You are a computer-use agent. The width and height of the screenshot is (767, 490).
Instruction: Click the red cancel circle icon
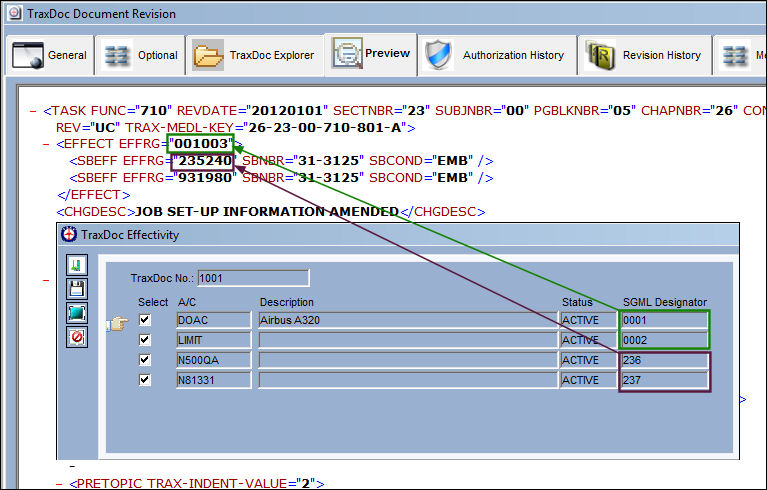[77, 337]
